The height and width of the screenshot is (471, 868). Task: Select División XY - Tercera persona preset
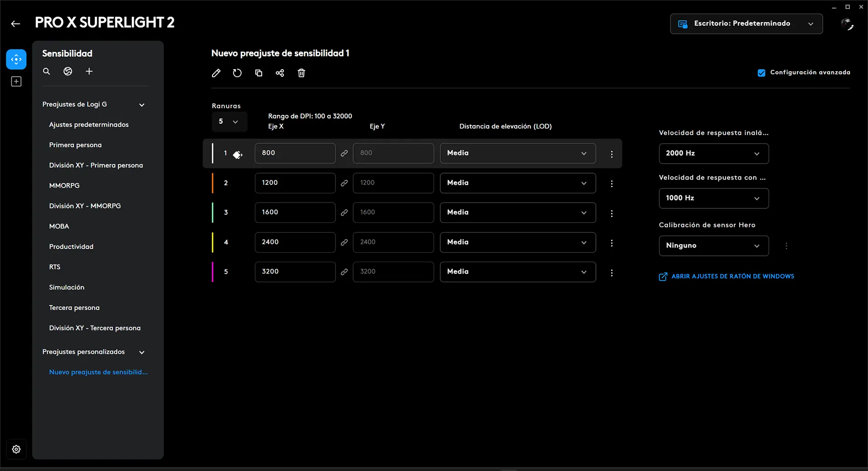pyautogui.click(x=95, y=328)
